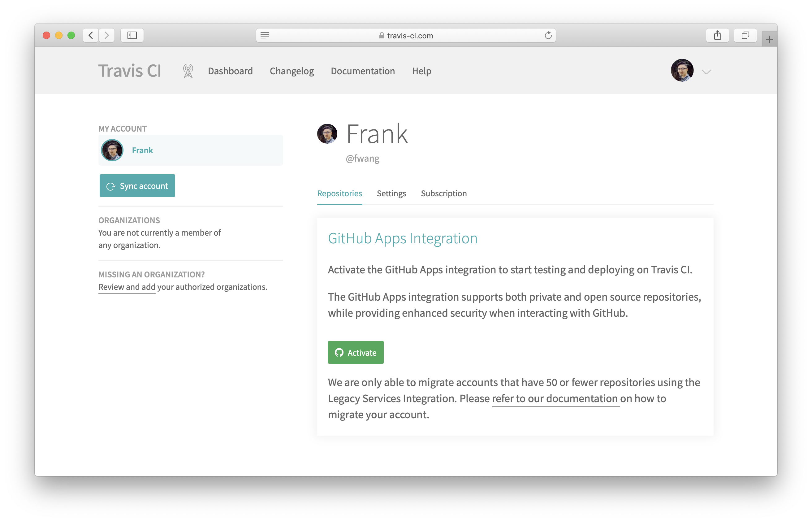Select the Repositories tab
Viewport: 812px width, 522px height.
click(x=339, y=193)
